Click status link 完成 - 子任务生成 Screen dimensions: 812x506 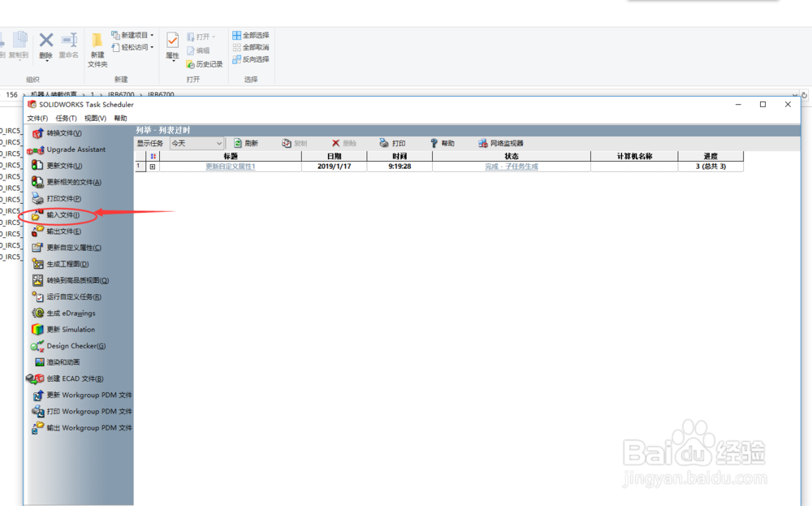[x=511, y=167]
